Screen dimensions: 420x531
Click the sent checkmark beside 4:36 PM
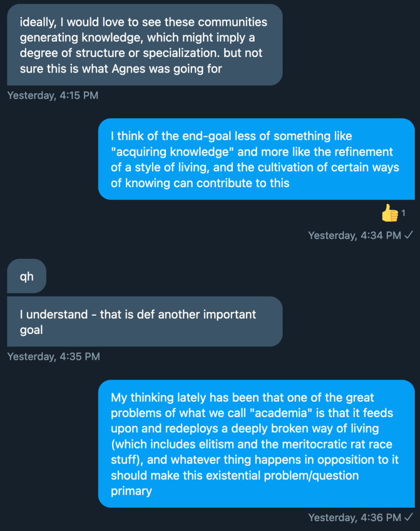[x=409, y=518]
